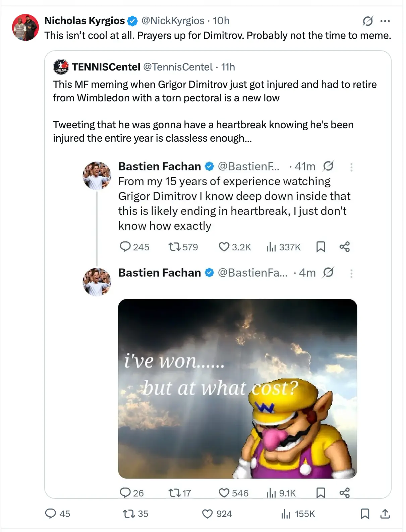Image resolution: width=406 pixels, height=532 pixels.
Task: Open more options on the 4m Bastien Fachan tweet
Action: click(351, 274)
